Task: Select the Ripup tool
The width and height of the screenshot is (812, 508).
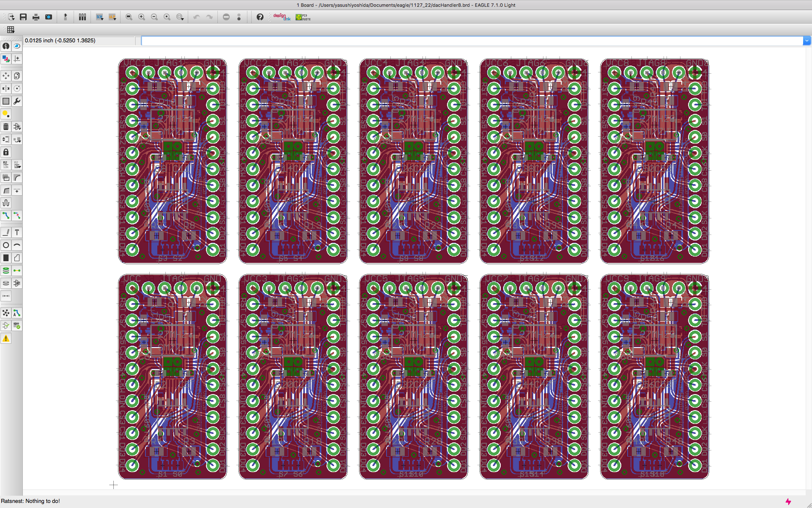Action: pyautogui.click(x=17, y=215)
